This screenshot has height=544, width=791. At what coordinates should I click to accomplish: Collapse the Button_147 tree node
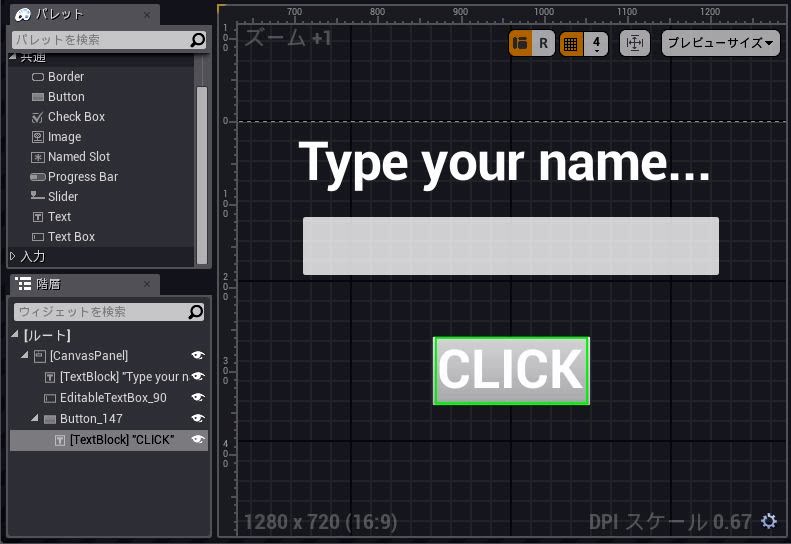pos(35,419)
